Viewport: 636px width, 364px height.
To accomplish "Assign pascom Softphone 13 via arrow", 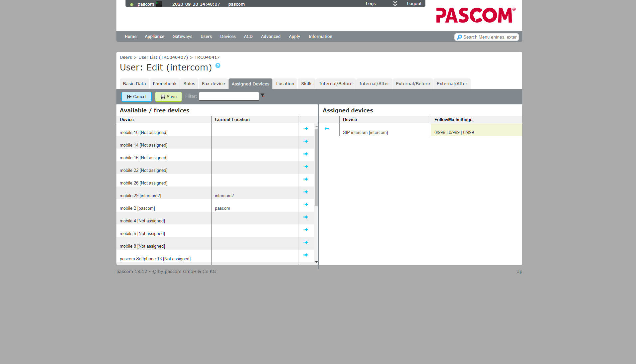I will point(305,255).
